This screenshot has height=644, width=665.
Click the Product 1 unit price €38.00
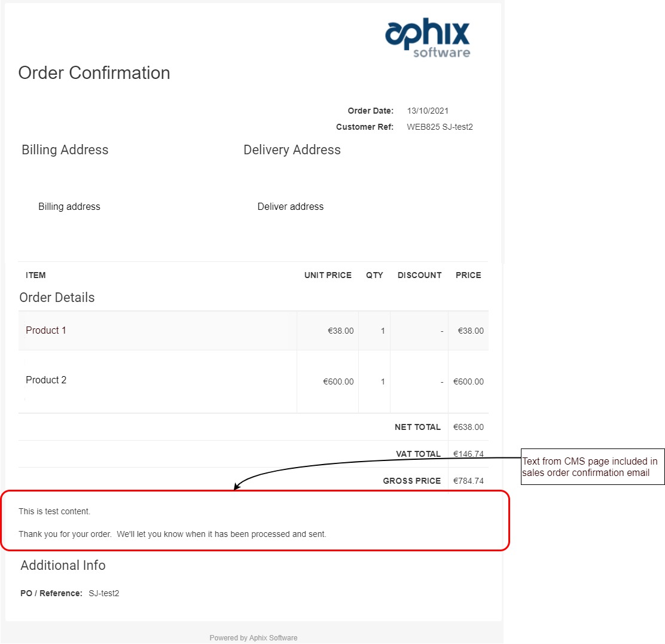(340, 331)
